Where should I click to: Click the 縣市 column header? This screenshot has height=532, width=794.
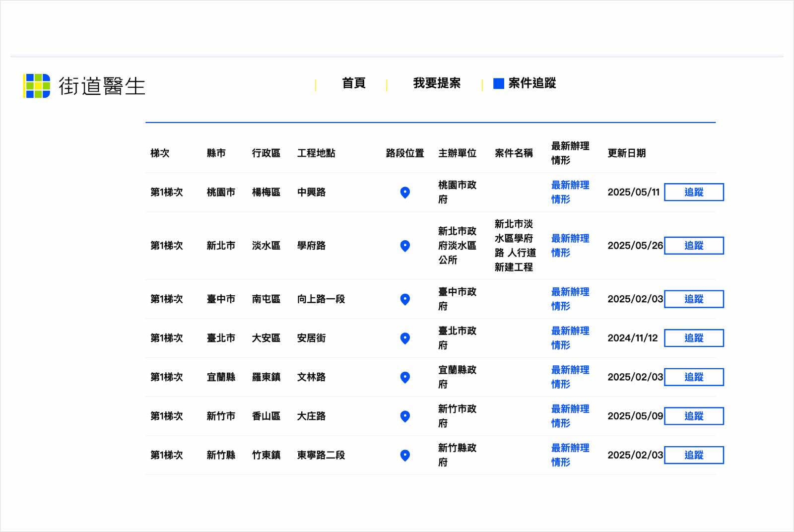click(x=216, y=153)
